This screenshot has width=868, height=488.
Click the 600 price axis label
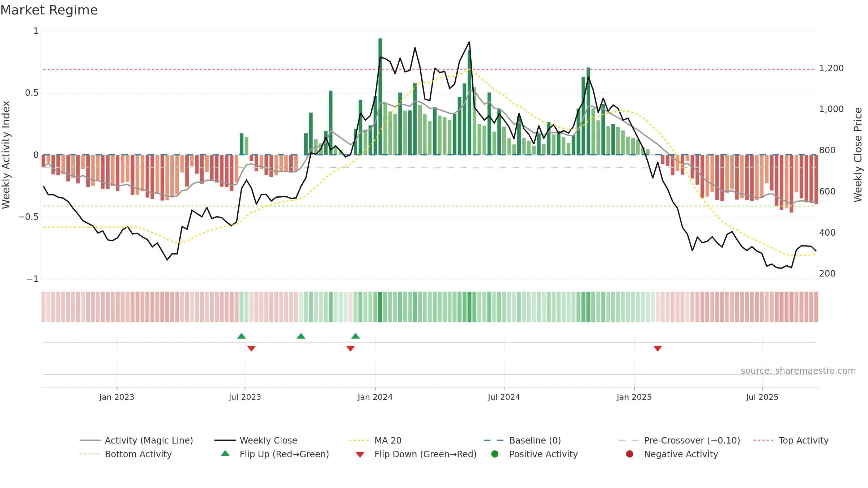click(x=827, y=191)
